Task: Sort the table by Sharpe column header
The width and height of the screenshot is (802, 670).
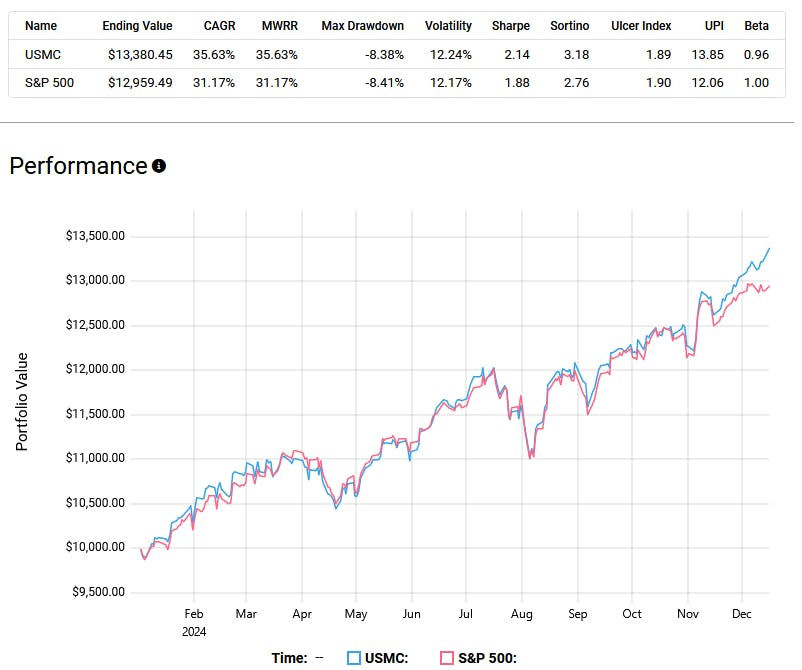Action: point(513,26)
